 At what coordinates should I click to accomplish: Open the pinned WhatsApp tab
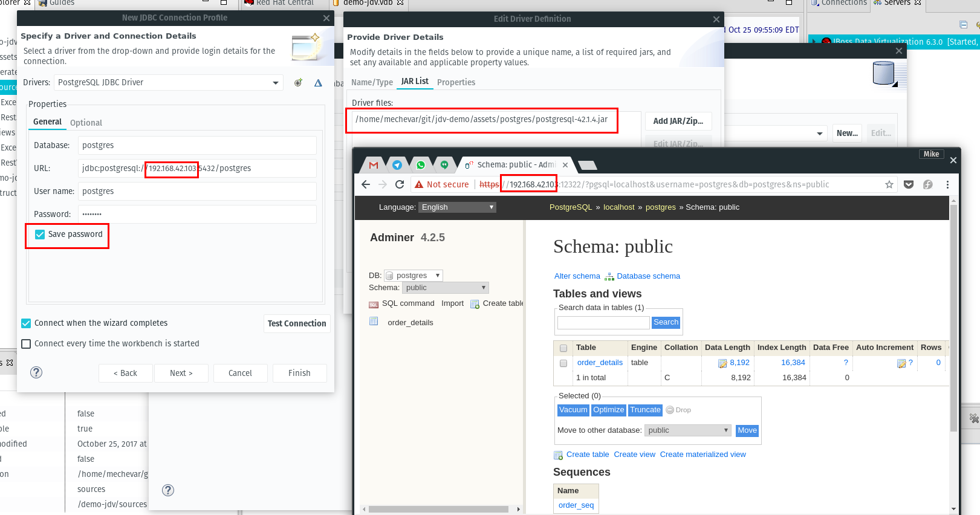[x=421, y=165]
